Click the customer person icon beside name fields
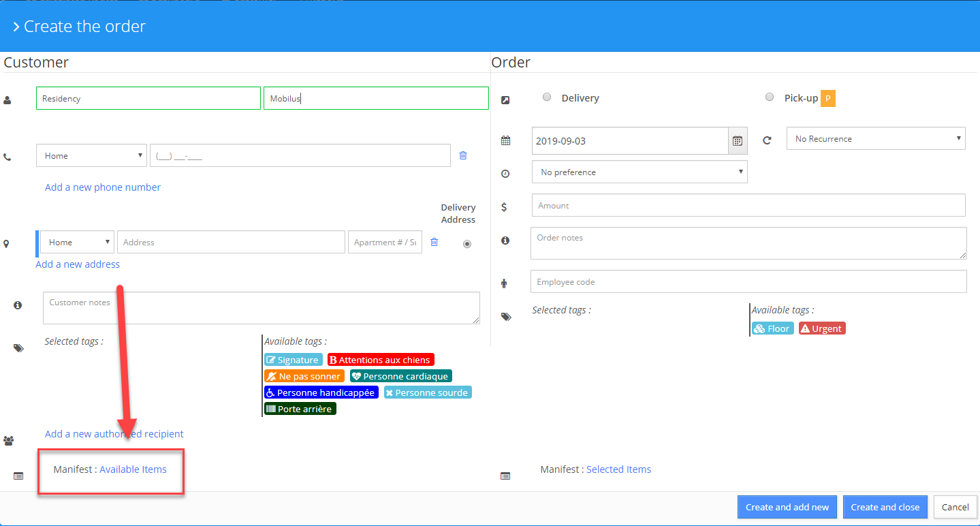The image size is (980, 526). point(7,100)
